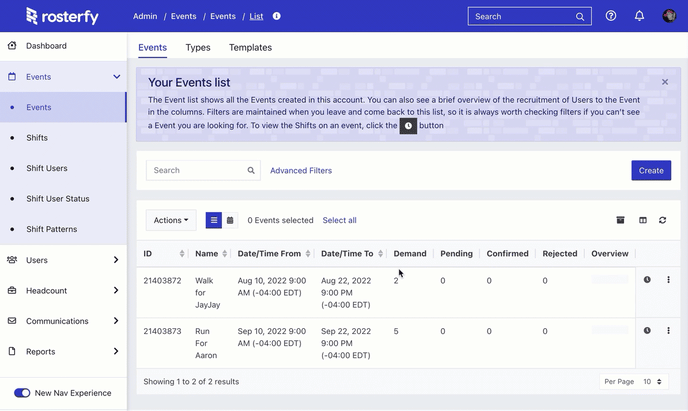688x411 pixels.
Task: Collapse the Events sidebar section
Action: (116, 77)
